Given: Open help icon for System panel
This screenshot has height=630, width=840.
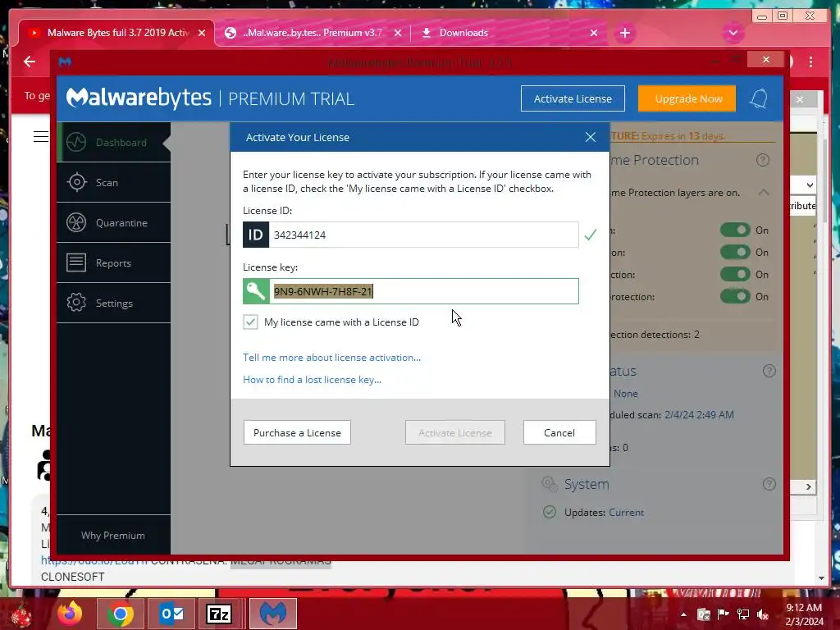Looking at the screenshot, I should click(769, 484).
